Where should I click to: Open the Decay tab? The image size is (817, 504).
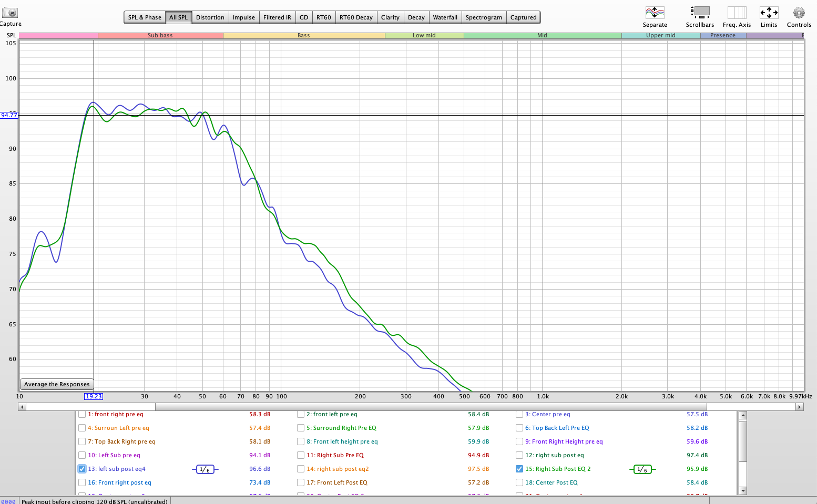tap(416, 17)
